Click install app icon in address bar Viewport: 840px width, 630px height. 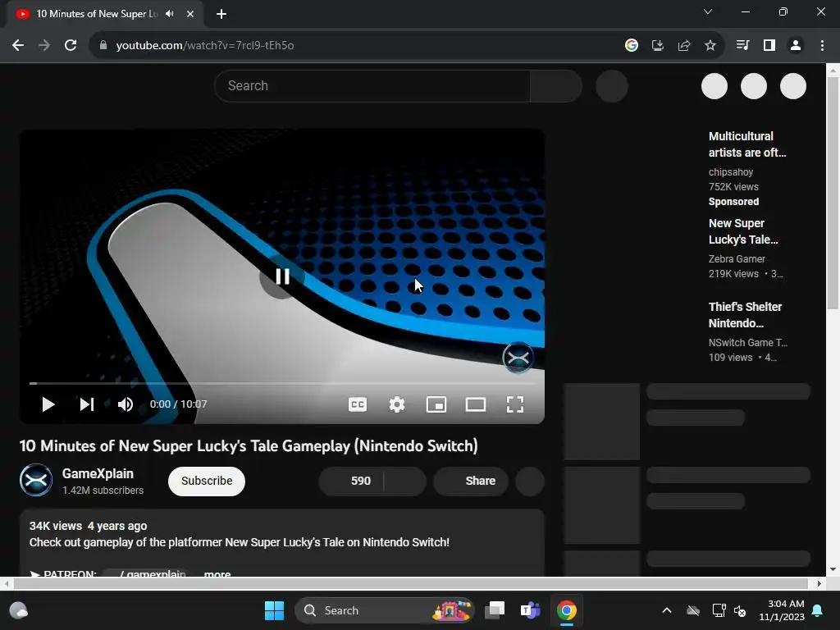click(658, 46)
